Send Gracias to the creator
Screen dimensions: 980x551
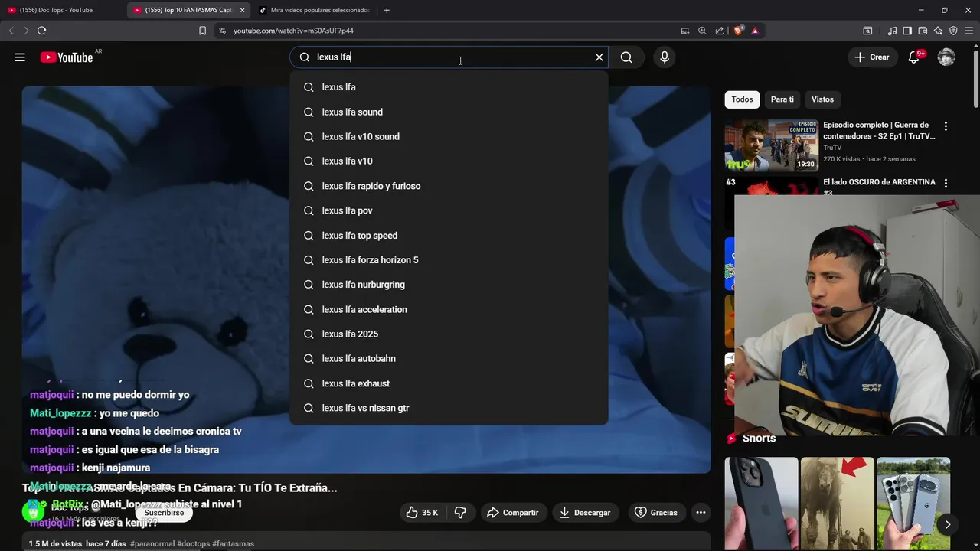656,513
